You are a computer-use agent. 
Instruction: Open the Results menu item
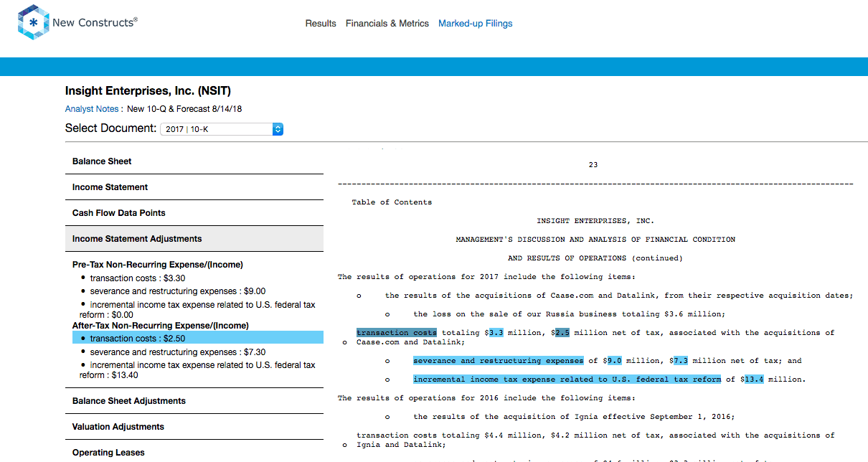pyautogui.click(x=321, y=24)
